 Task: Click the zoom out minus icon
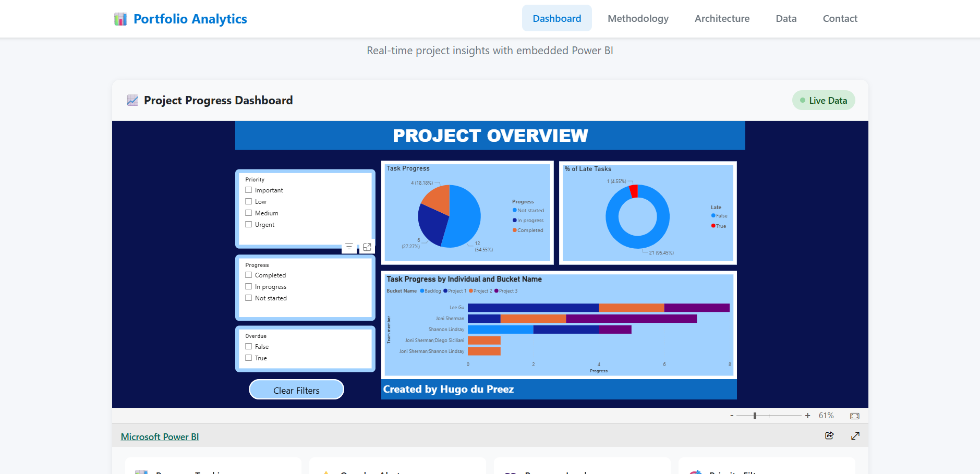731,415
